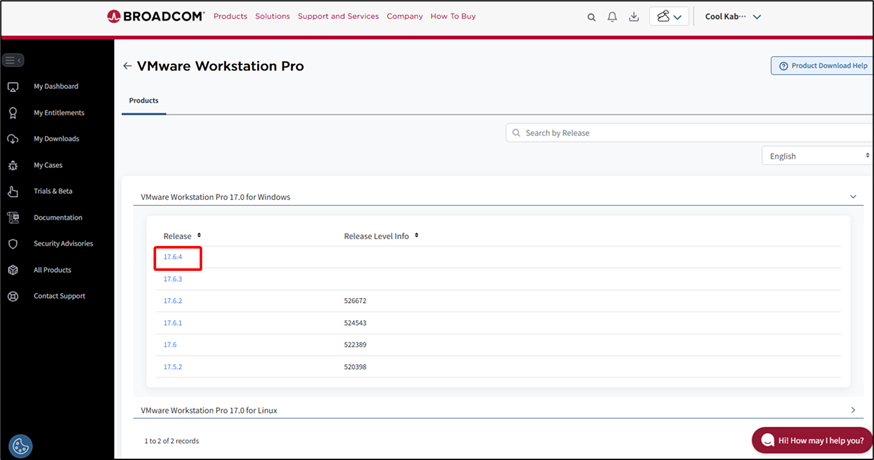Click the My Cases bug icon

[13, 165]
